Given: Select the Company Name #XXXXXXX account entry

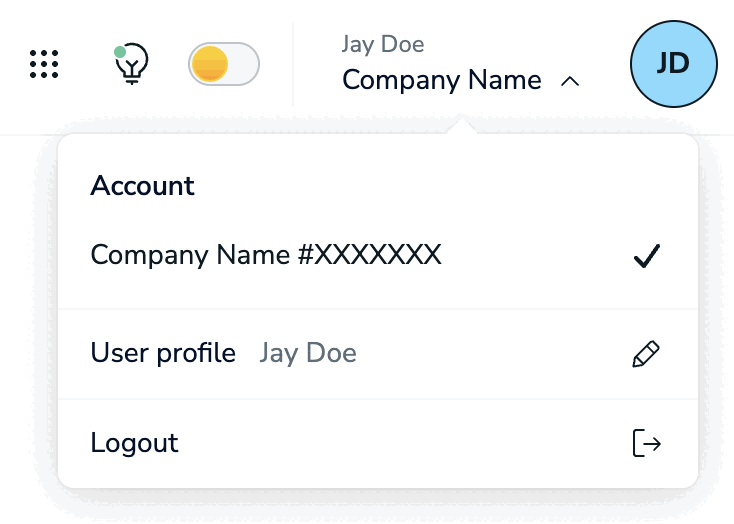Looking at the screenshot, I should [x=266, y=256].
